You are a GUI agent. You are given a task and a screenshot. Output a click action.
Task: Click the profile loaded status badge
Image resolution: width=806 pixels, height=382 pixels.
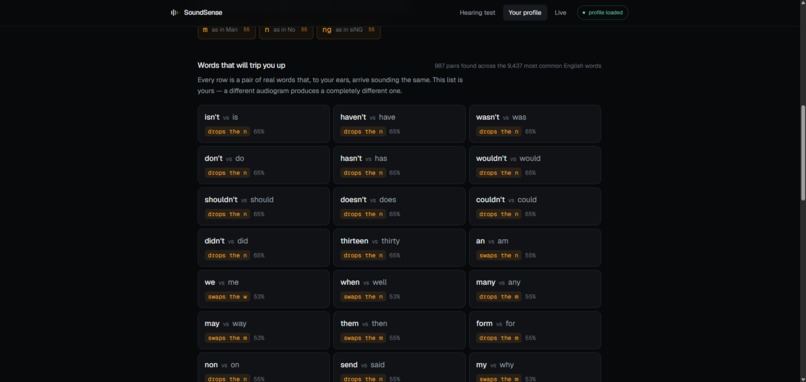click(x=602, y=12)
